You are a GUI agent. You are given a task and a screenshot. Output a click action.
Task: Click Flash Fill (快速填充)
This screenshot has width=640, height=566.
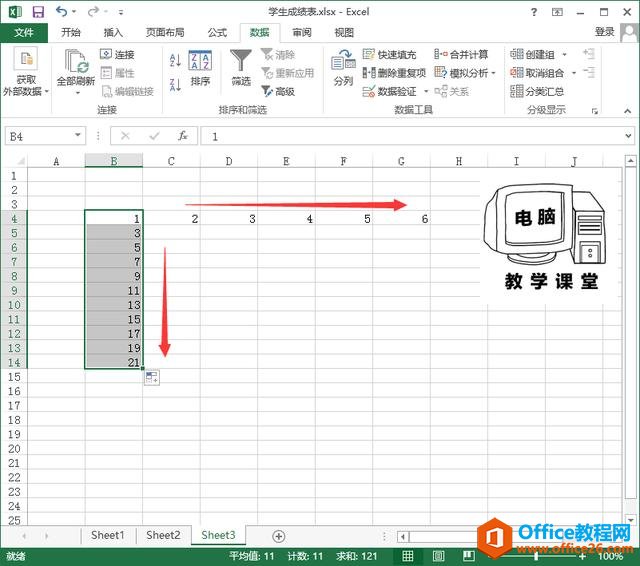click(x=389, y=54)
